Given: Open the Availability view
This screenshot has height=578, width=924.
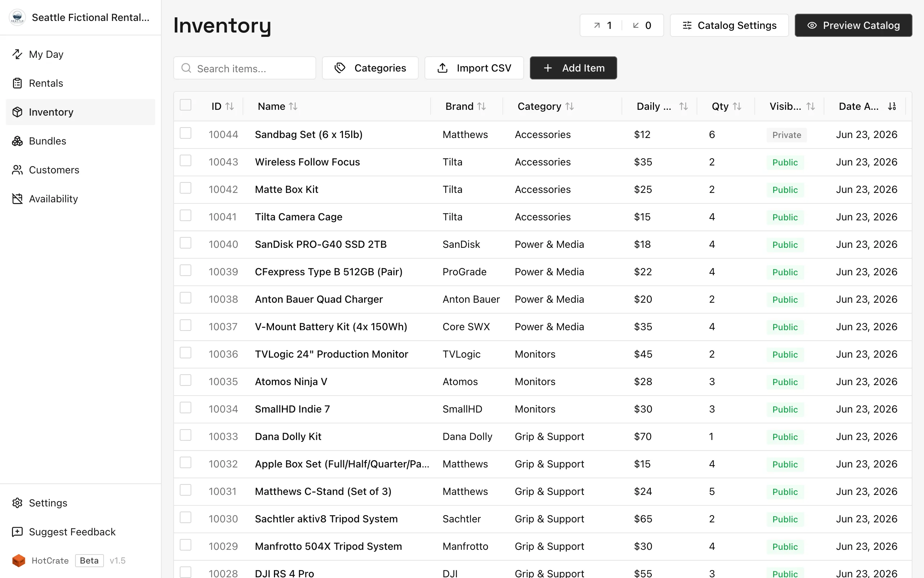Looking at the screenshot, I should point(80,199).
